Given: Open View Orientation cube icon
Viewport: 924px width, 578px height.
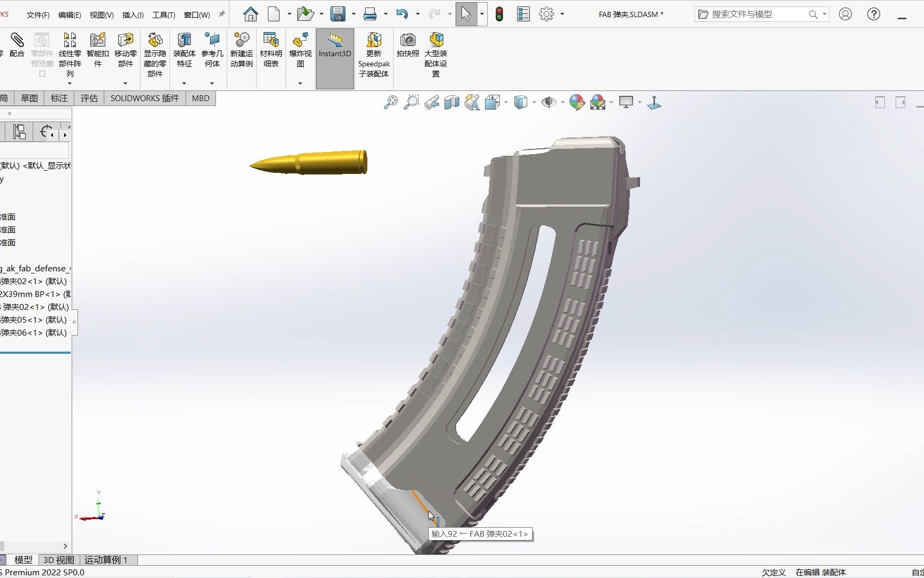Looking at the screenshot, I should pos(492,102).
